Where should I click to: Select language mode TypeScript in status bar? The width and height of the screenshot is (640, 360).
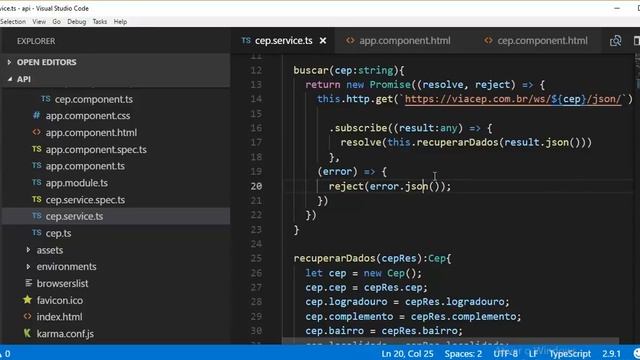[570, 353]
